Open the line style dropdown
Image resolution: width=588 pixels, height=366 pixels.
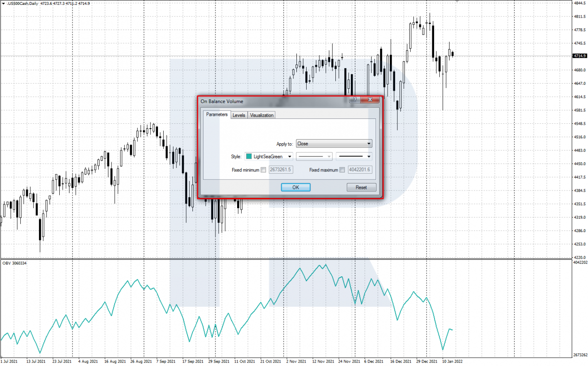(314, 156)
